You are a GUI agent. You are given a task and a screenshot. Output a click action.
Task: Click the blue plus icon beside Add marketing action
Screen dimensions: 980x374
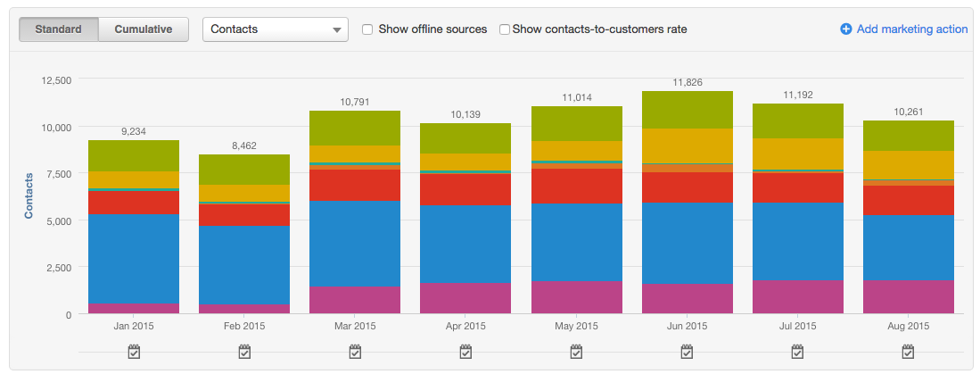pyautogui.click(x=846, y=29)
